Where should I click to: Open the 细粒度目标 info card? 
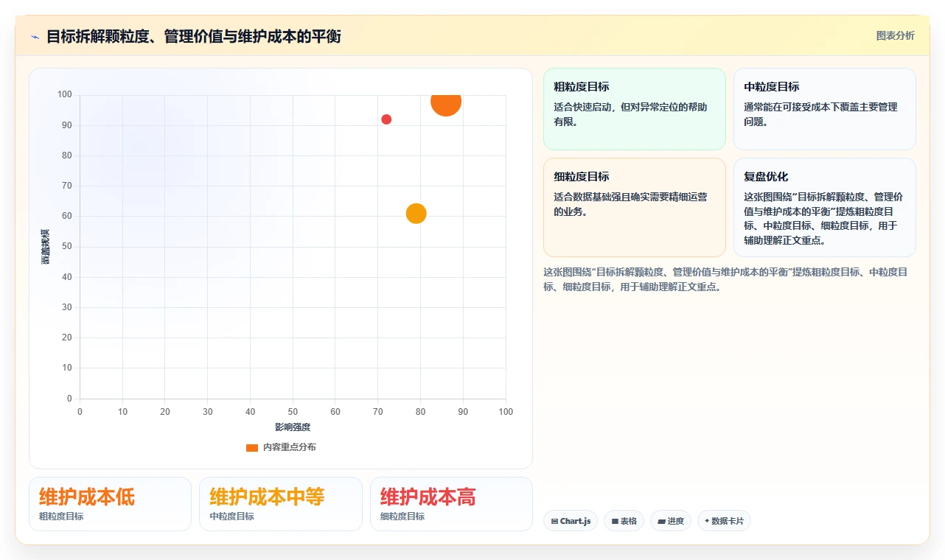pyautogui.click(x=635, y=207)
